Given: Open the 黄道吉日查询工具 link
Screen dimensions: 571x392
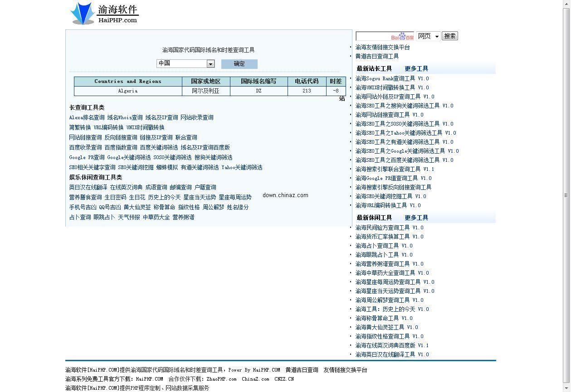Looking at the screenshot, I should [x=377, y=56].
